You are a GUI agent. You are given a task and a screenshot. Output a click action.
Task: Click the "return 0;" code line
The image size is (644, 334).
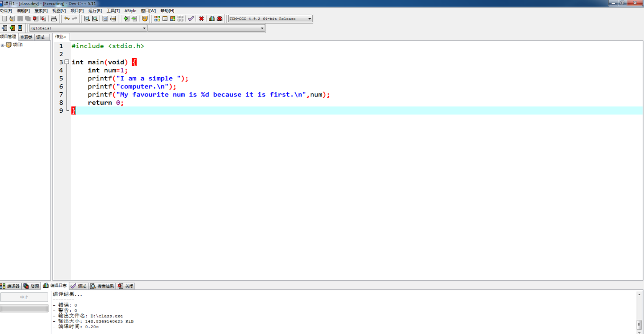click(106, 103)
